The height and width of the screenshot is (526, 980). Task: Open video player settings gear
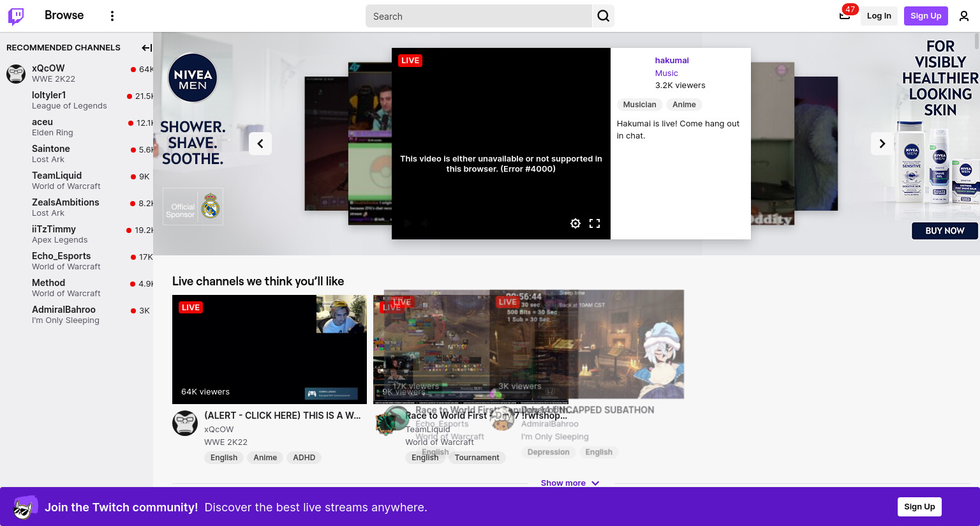[575, 223]
